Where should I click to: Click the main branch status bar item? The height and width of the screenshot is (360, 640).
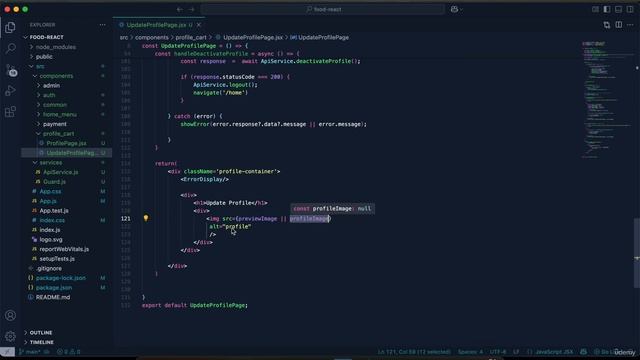click(30, 352)
